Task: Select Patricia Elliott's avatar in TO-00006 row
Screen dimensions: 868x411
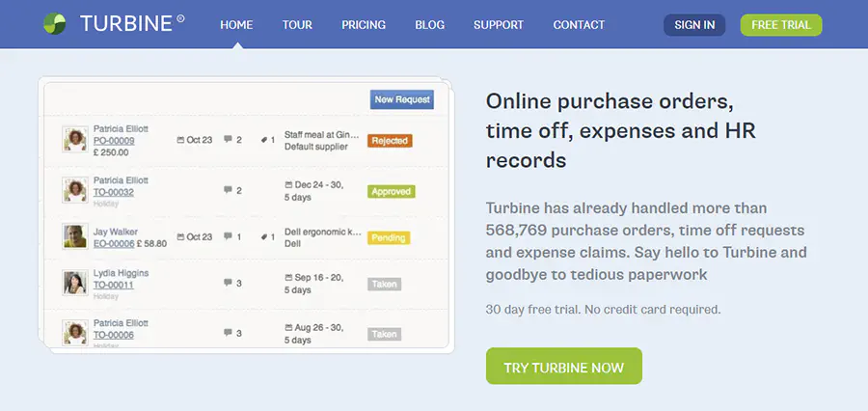Action: [x=74, y=333]
